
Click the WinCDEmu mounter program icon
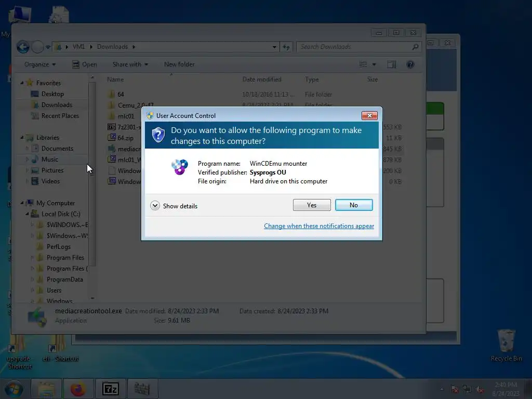pos(179,167)
